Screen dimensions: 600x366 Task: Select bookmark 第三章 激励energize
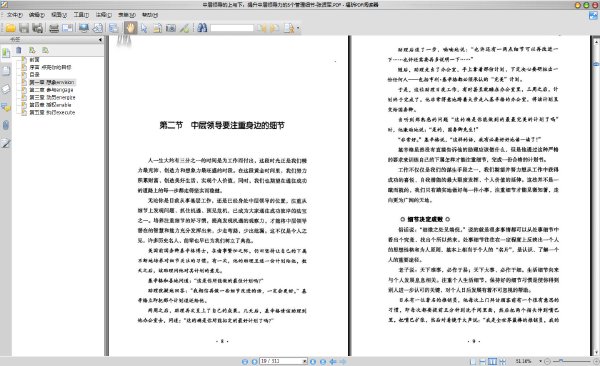click(52, 97)
